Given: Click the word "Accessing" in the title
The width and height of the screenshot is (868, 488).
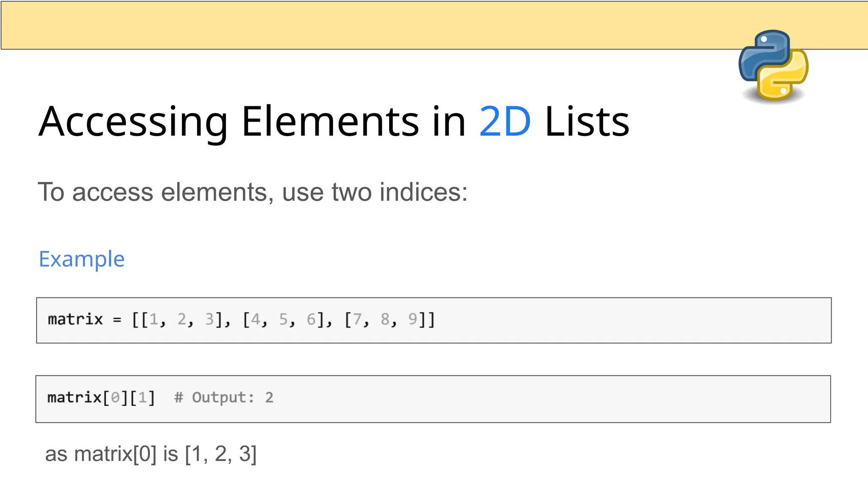Looking at the screenshot, I should point(134,122).
